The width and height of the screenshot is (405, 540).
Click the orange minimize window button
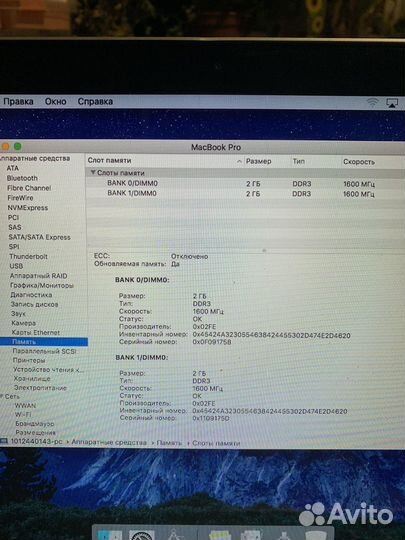pos(5,147)
